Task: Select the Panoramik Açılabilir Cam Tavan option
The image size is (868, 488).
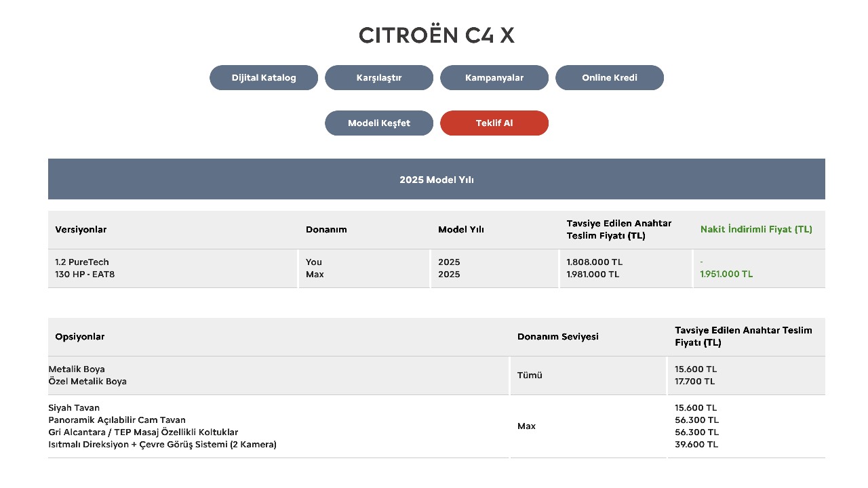Action: (117, 420)
